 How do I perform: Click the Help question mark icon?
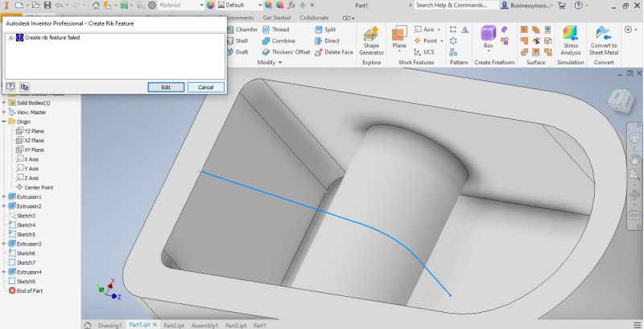click(x=579, y=6)
